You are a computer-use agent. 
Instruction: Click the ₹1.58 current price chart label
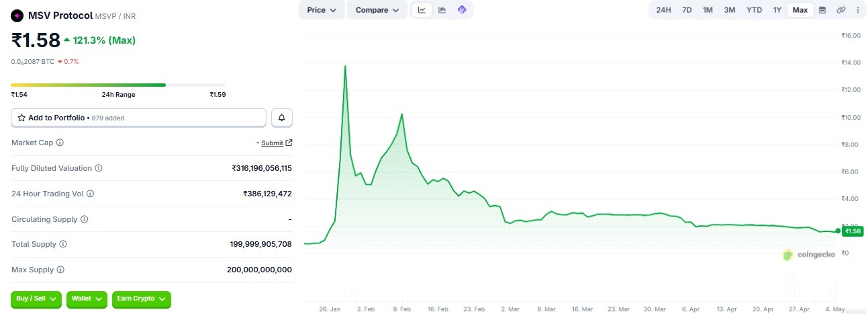[853, 231]
